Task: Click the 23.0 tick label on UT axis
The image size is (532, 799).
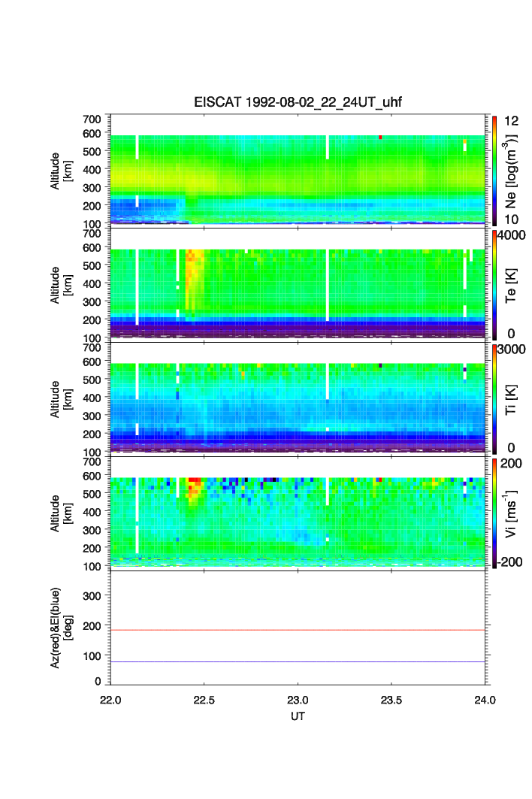Action: click(298, 700)
